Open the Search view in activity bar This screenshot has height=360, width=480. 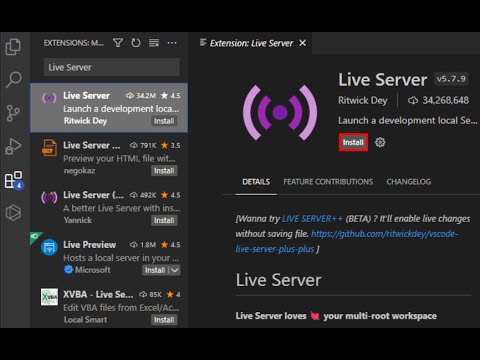[13, 80]
